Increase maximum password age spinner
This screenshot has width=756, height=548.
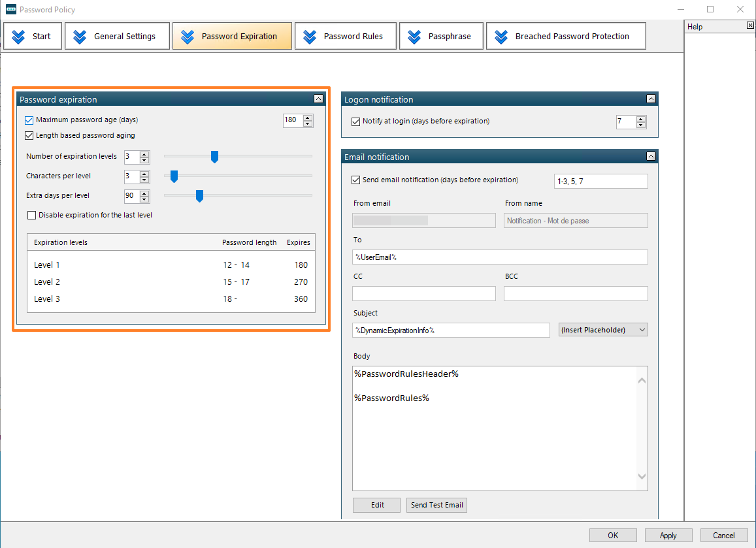pos(308,118)
